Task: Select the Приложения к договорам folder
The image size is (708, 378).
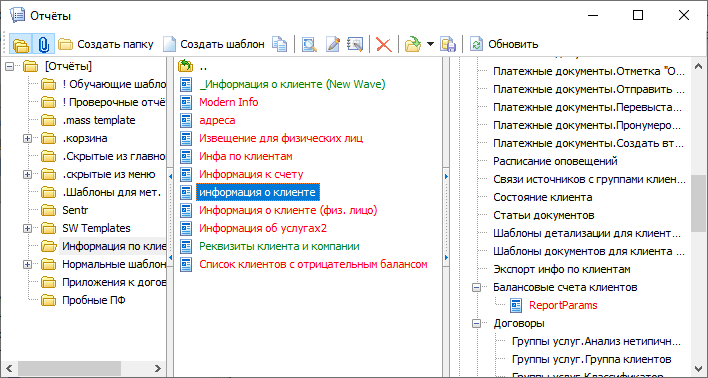Action: 114,283
